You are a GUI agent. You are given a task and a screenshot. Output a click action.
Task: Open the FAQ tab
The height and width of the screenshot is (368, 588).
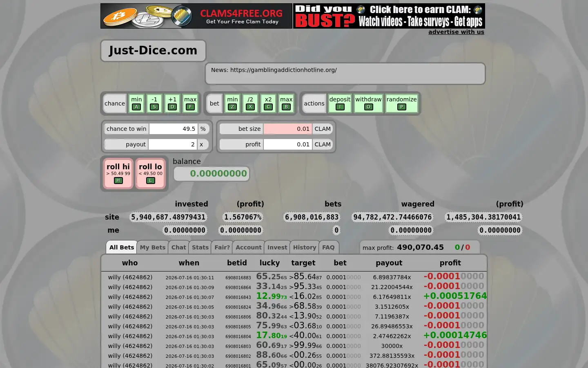(x=328, y=247)
